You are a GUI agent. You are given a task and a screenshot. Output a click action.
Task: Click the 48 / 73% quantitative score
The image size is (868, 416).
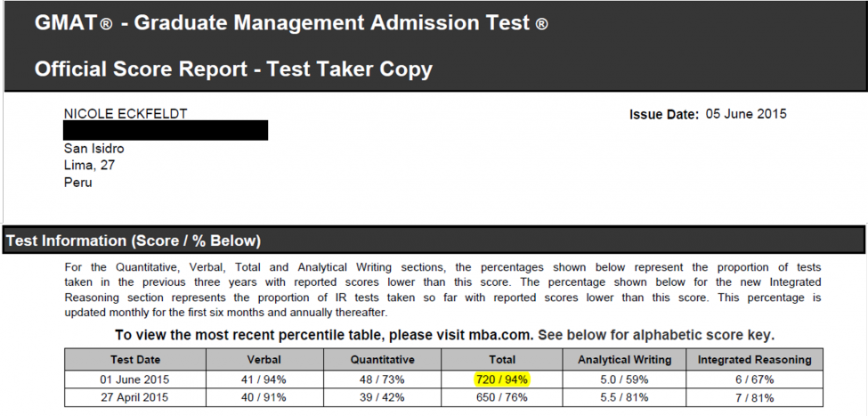(382, 379)
